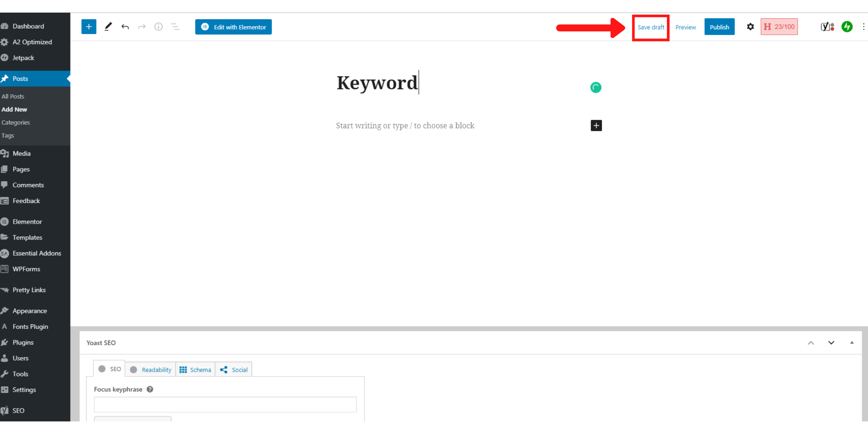Click Save draft button
Screen dimensions: 868x434
652,27
